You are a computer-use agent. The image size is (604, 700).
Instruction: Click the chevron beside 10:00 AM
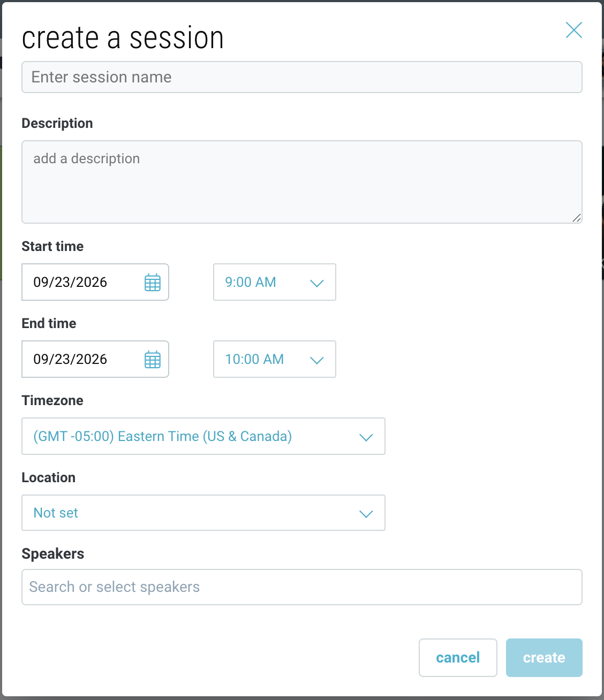tap(317, 360)
